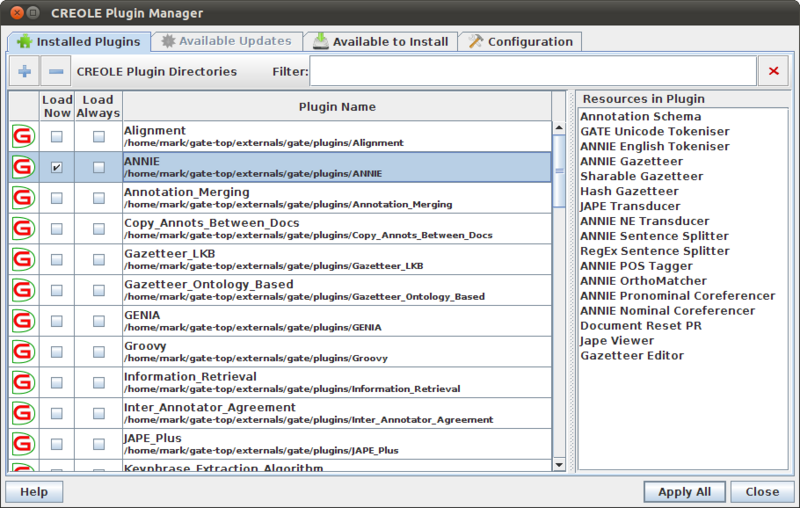Select Gazetteer Editor resource
This screenshot has width=800, height=508.
(632, 355)
